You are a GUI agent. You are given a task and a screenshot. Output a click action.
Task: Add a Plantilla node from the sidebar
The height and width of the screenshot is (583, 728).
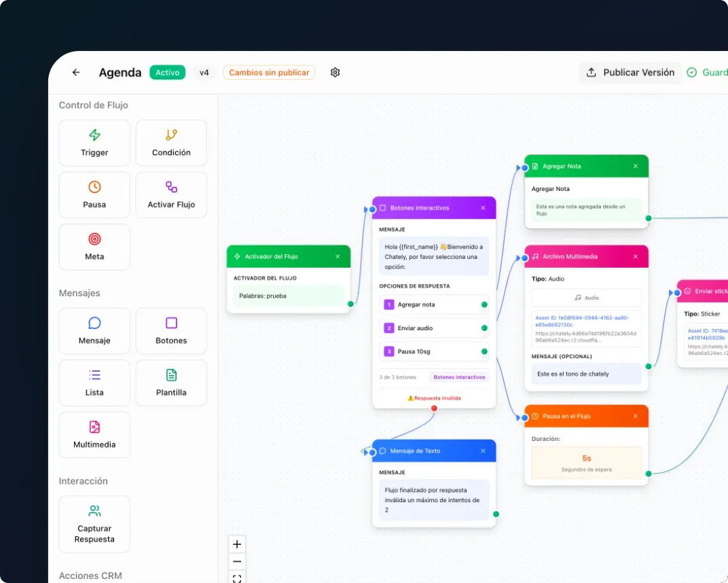pyautogui.click(x=171, y=383)
